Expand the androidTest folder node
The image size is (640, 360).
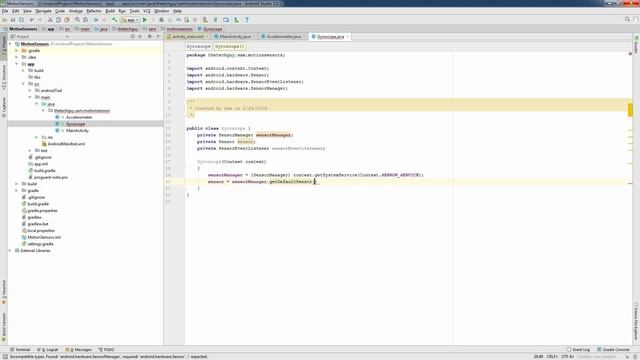coord(30,91)
